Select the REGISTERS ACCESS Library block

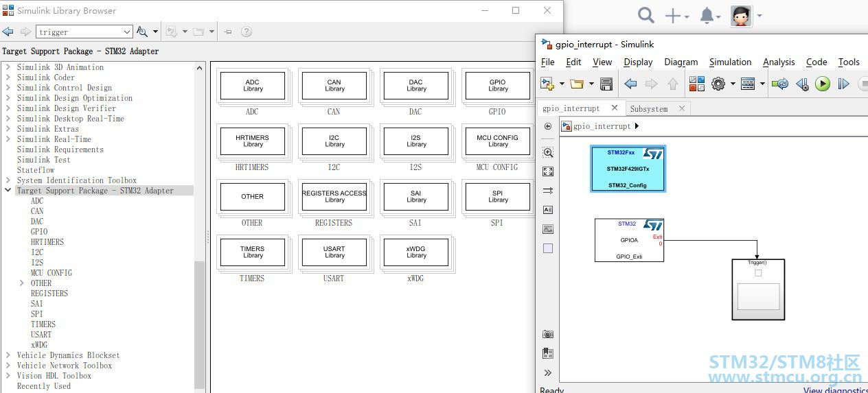334,197
